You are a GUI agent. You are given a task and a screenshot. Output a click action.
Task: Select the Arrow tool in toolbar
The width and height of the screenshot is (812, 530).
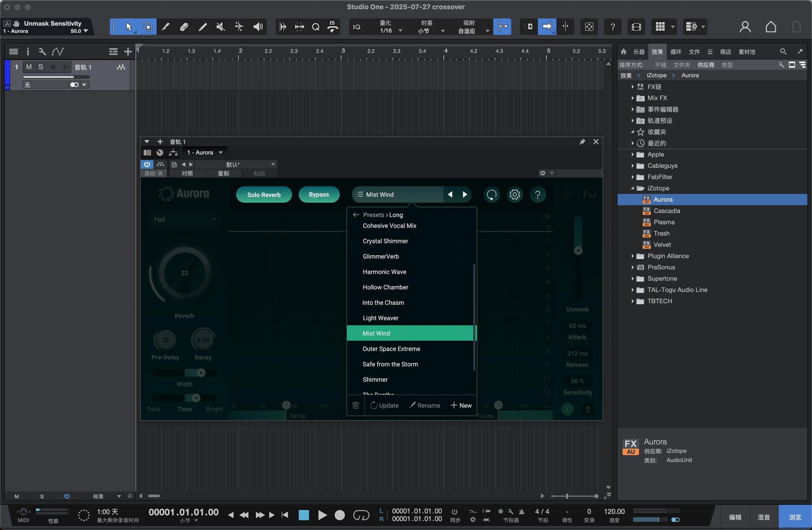tap(129, 27)
